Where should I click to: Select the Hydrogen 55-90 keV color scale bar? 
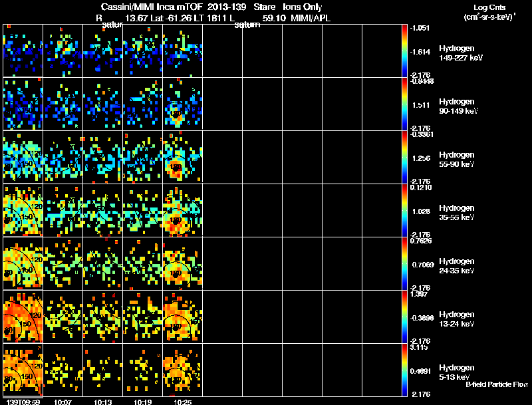(x=404, y=157)
